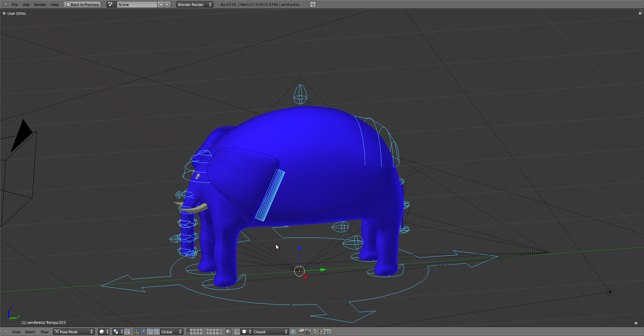Click the add new scene plus button
The image size is (644, 336).
(x=161, y=4)
